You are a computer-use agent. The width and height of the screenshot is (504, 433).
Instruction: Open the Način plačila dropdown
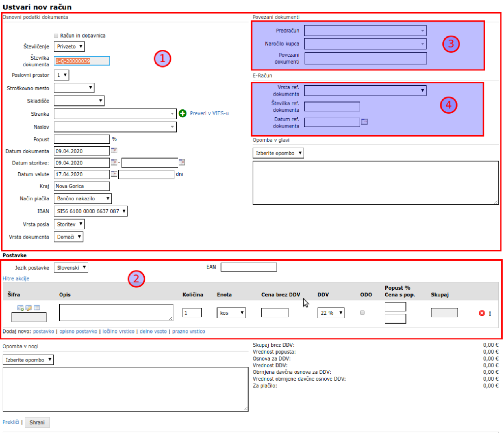pyautogui.click(x=83, y=199)
